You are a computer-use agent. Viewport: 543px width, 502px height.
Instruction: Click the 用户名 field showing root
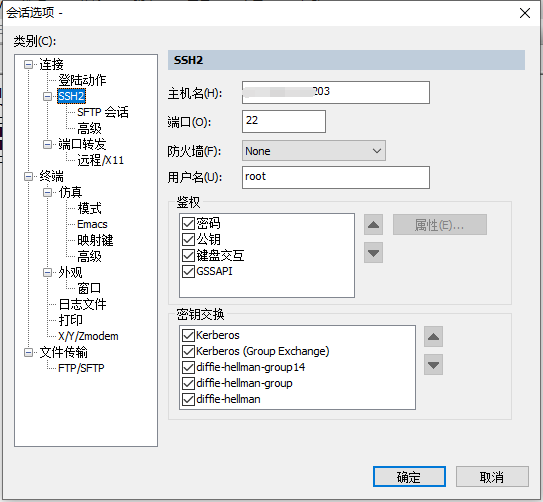coord(336,177)
